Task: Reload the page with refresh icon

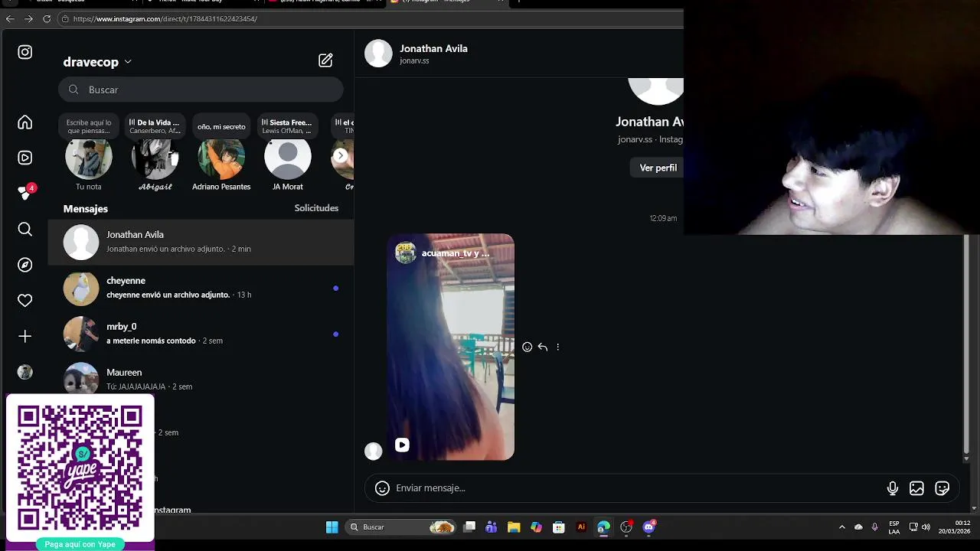Action: pyautogui.click(x=47, y=18)
